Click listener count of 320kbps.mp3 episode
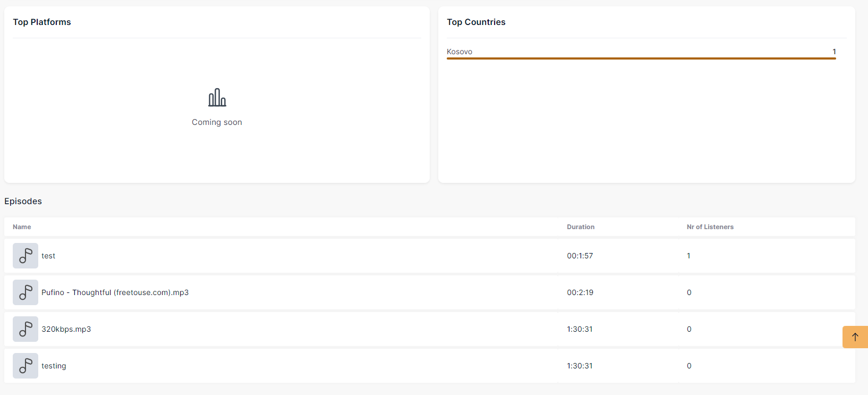 coord(689,329)
